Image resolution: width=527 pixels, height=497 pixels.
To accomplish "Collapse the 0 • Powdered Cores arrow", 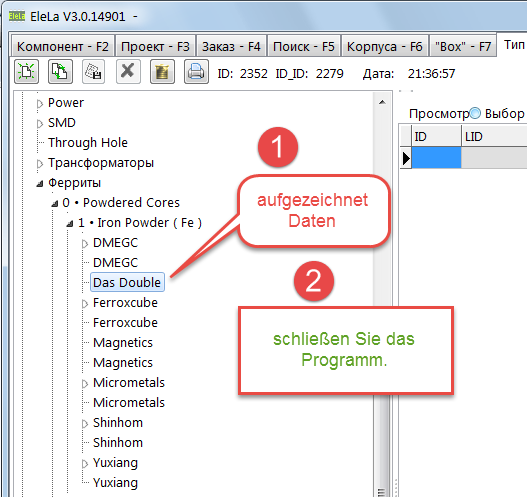I will coord(55,204).
